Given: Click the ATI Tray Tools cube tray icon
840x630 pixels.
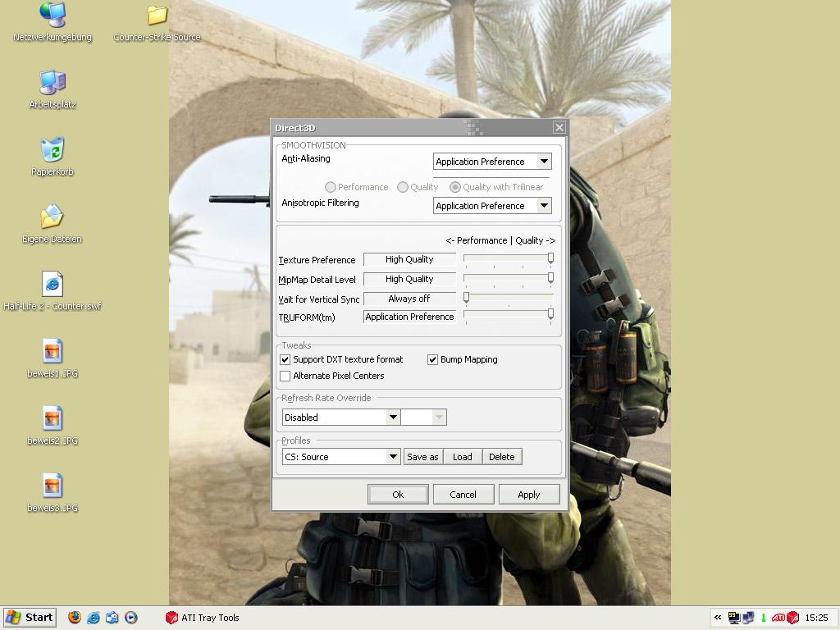Looking at the screenshot, I should click(x=793, y=618).
